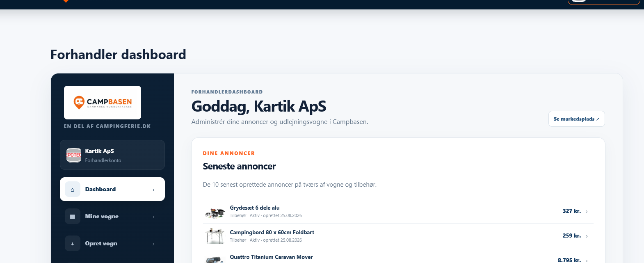Click the 8.795 kr. price
This screenshot has height=263, width=644.
coord(569,260)
